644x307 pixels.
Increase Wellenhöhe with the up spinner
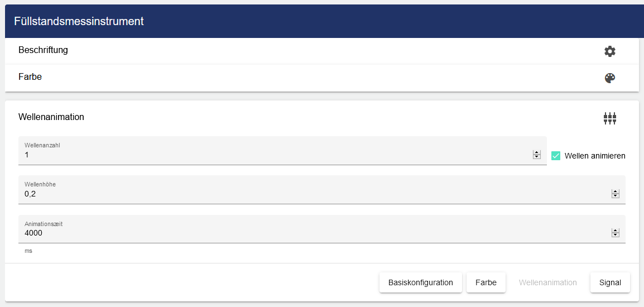pos(616,191)
